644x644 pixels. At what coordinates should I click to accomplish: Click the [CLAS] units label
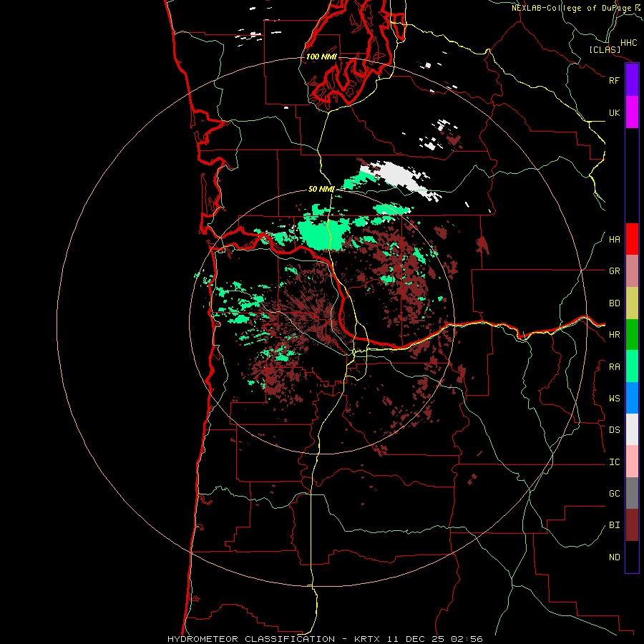(x=605, y=49)
